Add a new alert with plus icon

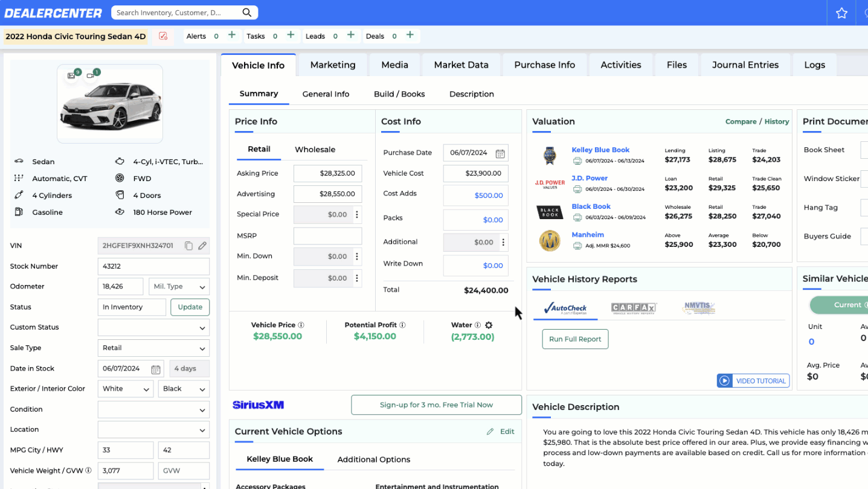click(232, 36)
